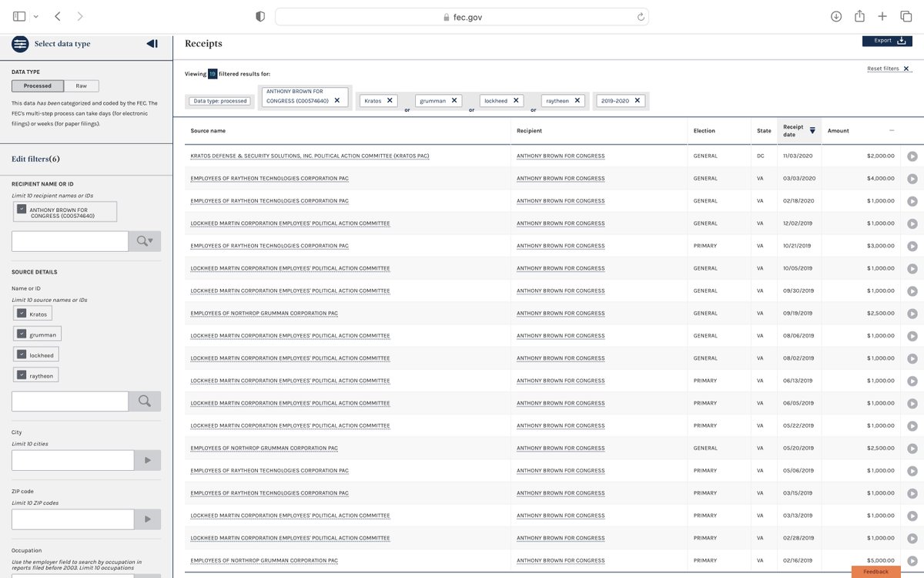
Task: Go back to previous page
Action: (x=58, y=16)
